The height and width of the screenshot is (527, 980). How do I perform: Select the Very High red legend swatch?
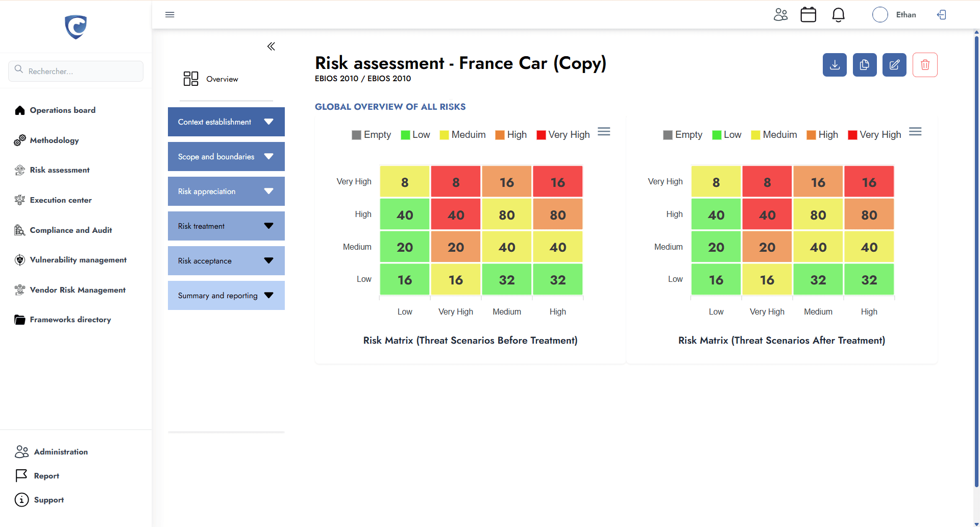point(540,134)
